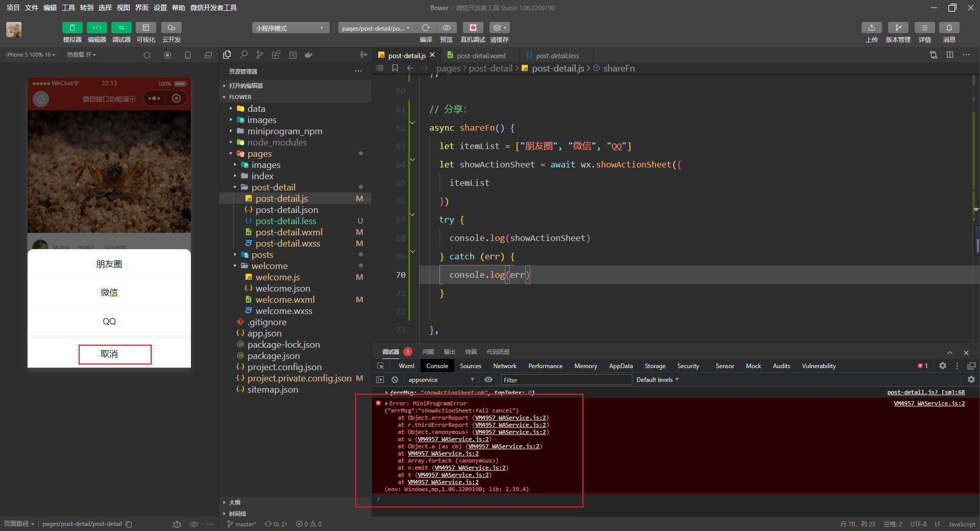
Task: Click the master branch in status bar
Action: click(242, 524)
